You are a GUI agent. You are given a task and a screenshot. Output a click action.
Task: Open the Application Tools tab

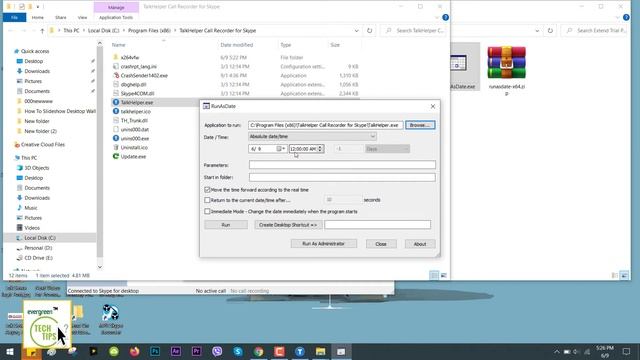pyautogui.click(x=116, y=18)
